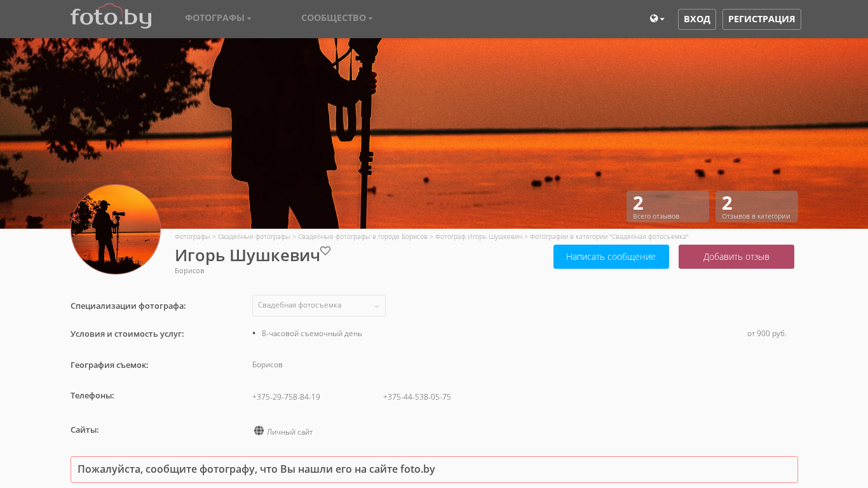This screenshot has height=488, width=868.
Task: Open the globe language selector
Action: [656, 19]
